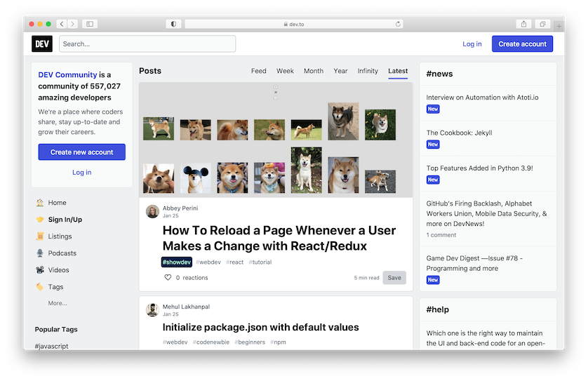Open The Cookbook: Jekyll article
The height and width of the screenshot is (381, 588).
tap(459, 133)
